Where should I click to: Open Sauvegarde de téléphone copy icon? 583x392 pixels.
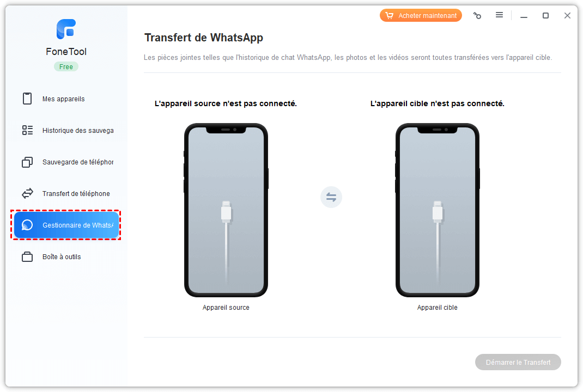pyautogui.click(x=27, y=162)
